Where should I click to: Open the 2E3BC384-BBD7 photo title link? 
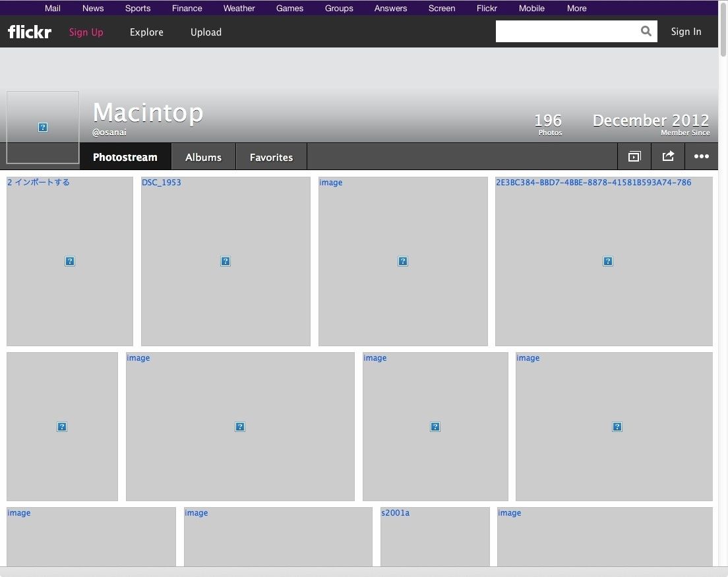tap(593, 183)
